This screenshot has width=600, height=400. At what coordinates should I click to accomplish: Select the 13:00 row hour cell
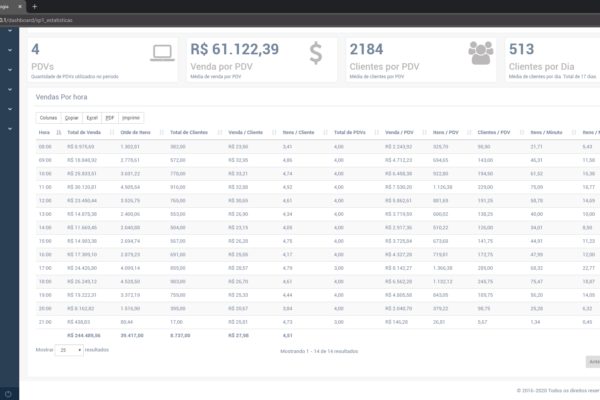point(45,214)
